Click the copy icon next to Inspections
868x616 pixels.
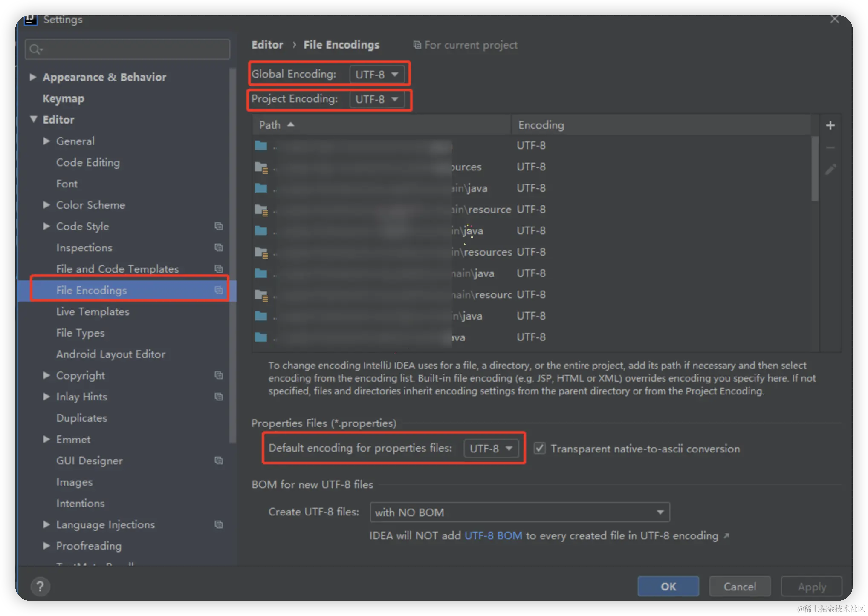tap(219, 248)
